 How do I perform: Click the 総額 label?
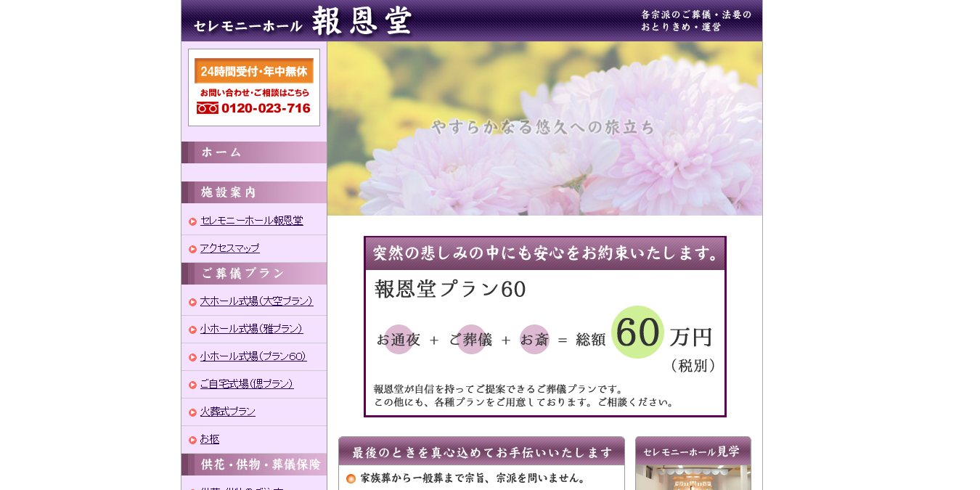[x=591, y=339]
